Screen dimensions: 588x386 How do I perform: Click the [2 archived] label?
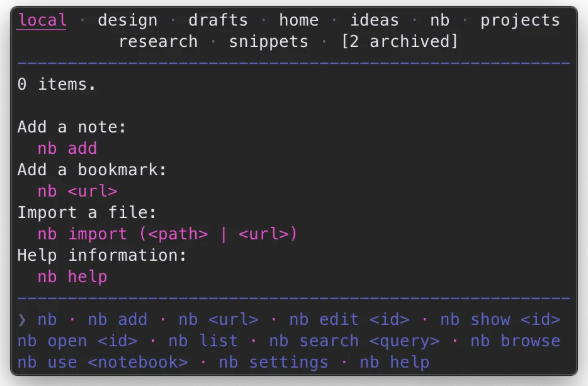pyautogui.click(x=400, y=41)
